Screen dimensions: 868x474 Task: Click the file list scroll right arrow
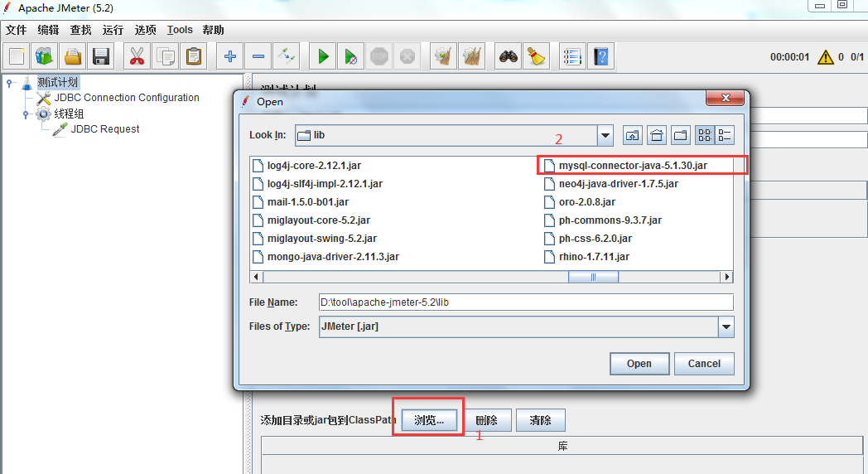pos(727,277)
